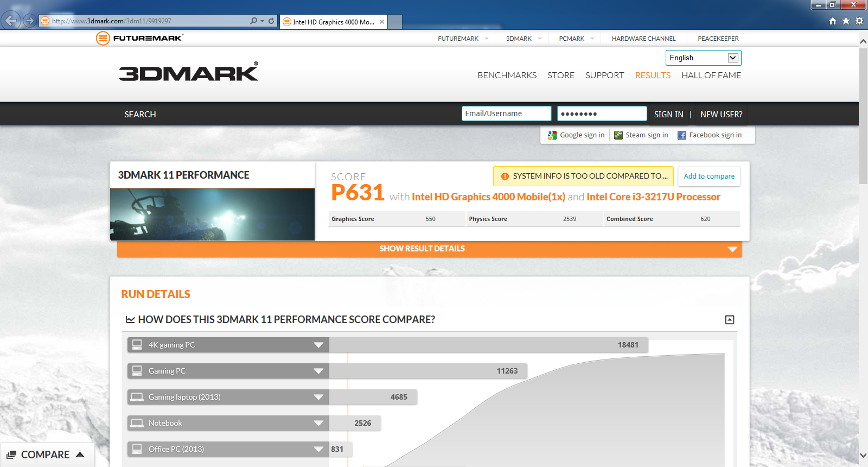This screenshot has height=467, width=868.
Task: Click the Gaming laptop (2013) icon
Action: (x=137, y=397)
